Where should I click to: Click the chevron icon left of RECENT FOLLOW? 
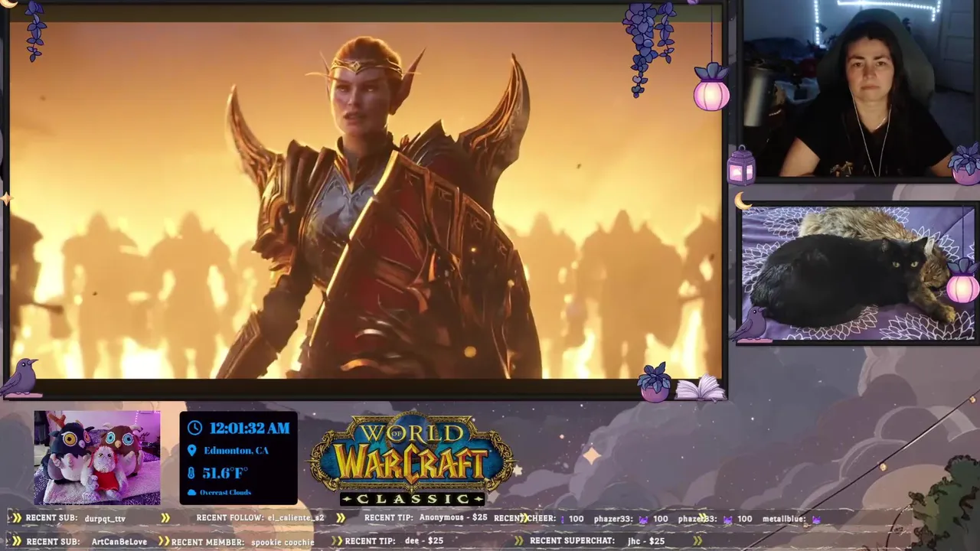point(165,518)
